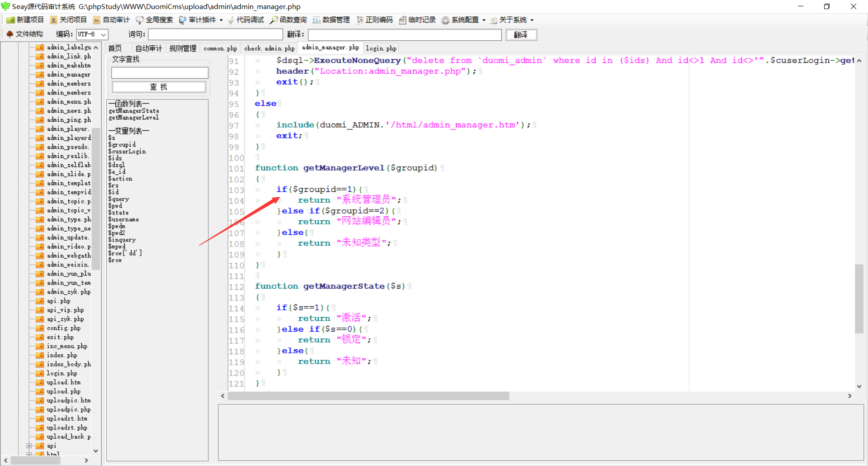Screen dimensions: 868x466
Task: Open 临时记录 tool
Action: pos(417,20)
